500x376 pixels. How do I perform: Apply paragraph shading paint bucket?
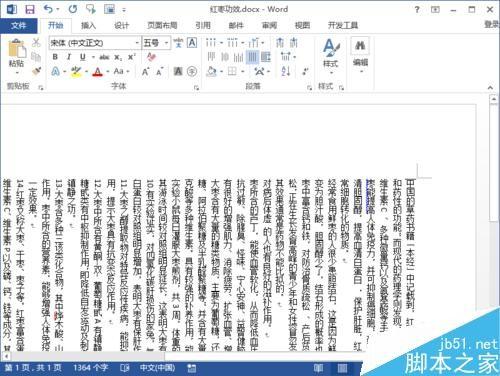click(x=211, y=71)
